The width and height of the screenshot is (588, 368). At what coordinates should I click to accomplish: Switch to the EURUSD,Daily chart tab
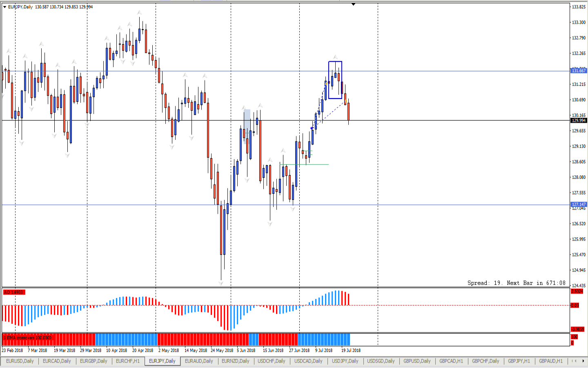[20, 361]
